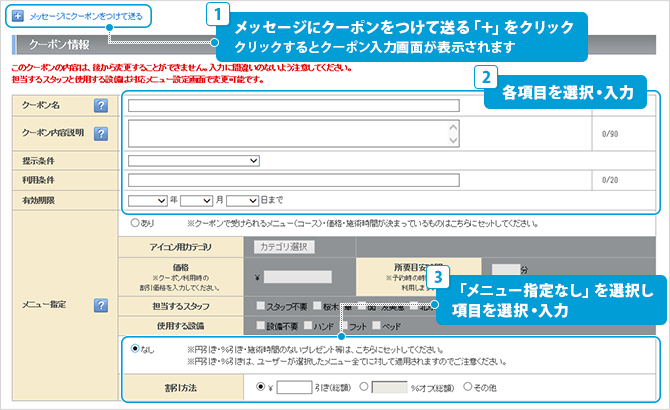
Task: Select the なし menu designation radio button
Action: point(135,350)
